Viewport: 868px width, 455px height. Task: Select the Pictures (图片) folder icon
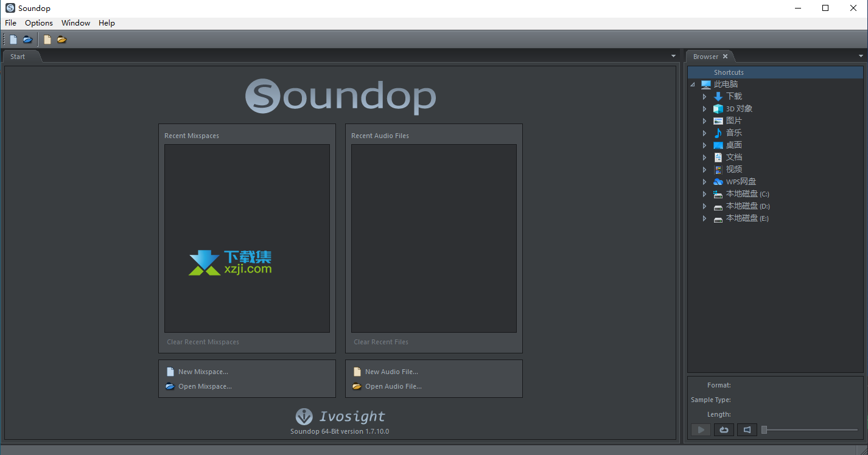point(718,121)
